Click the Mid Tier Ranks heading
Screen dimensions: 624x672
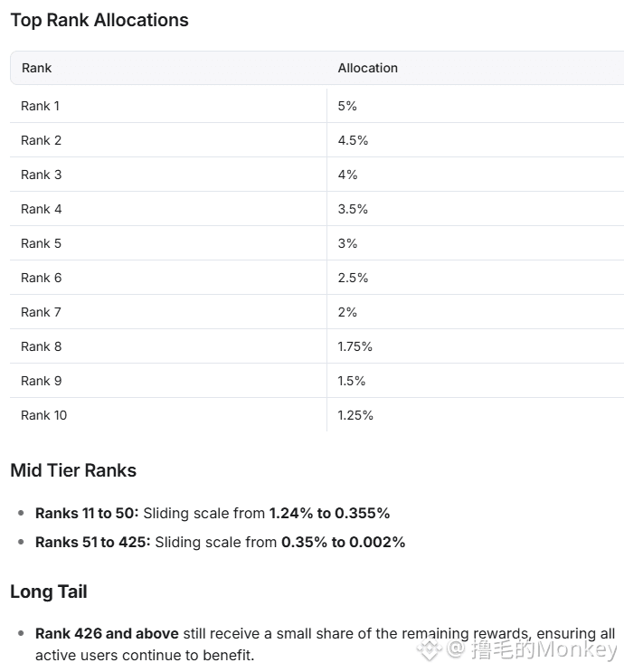[x=73, y=470]
